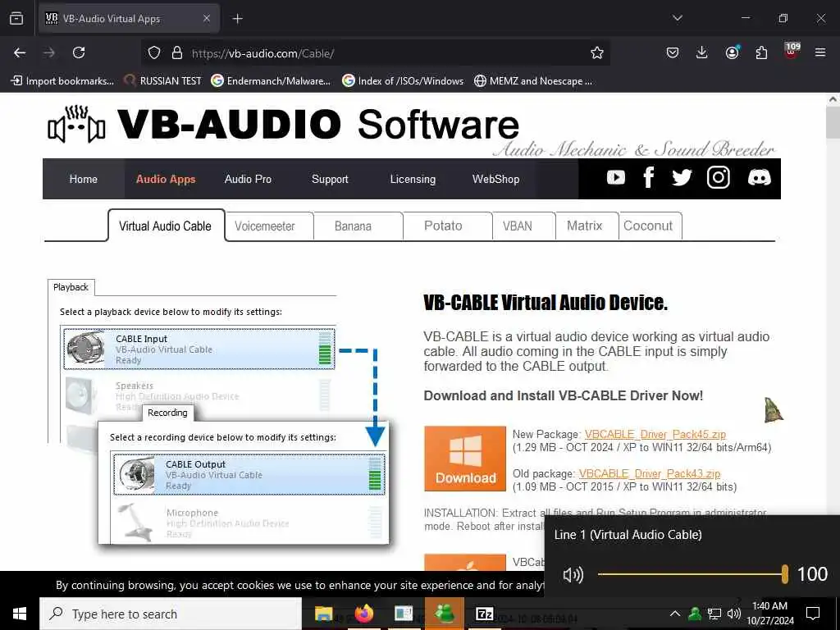Open the Audio Apps navigation item
840x630 pixels.
(166, 179)
